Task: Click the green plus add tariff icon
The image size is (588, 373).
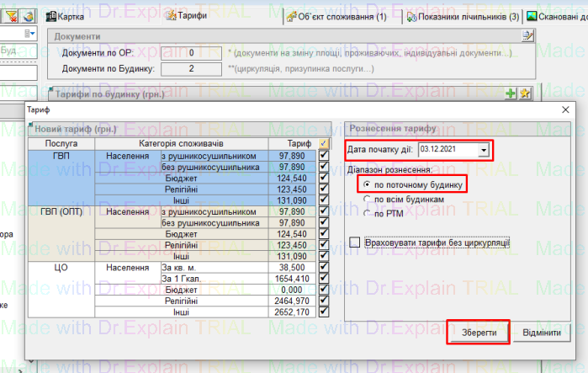Action: click(x=510, y=93)
